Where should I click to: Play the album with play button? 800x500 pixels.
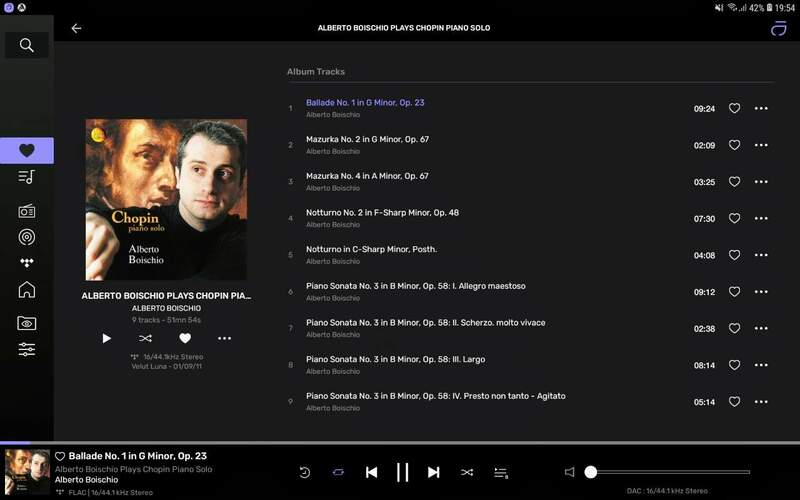pos(106,338)
